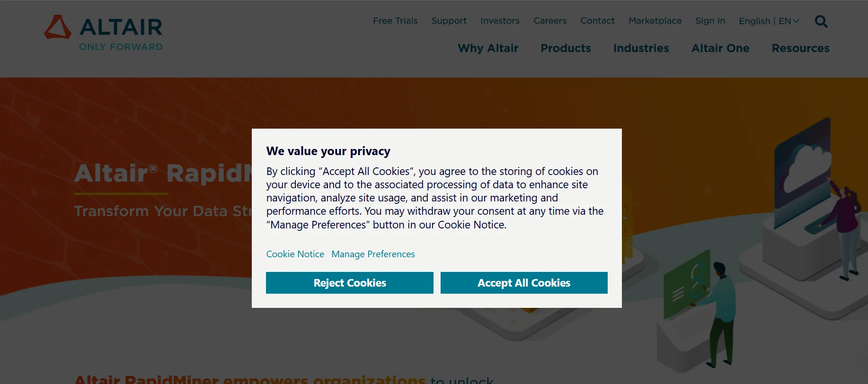Open the Why Altair menu
Image resolution: width=868 pixels, height=384 pixels.
click(488, 48)
